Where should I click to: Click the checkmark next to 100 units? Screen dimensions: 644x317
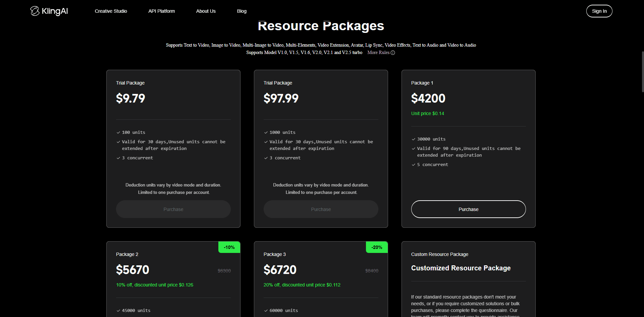tap(118, 133)
